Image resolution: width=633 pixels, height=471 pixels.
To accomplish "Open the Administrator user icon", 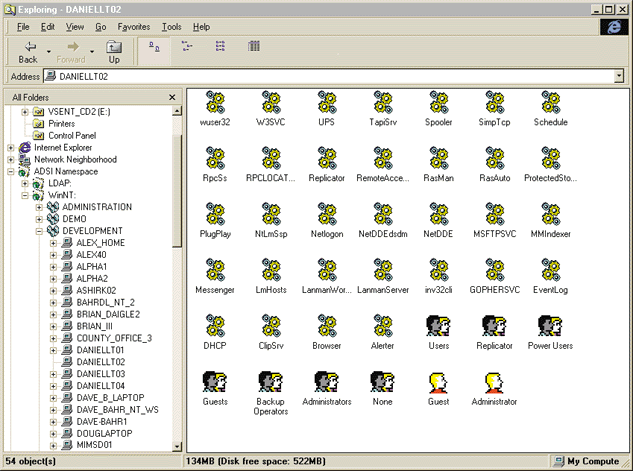I will 493,382.
